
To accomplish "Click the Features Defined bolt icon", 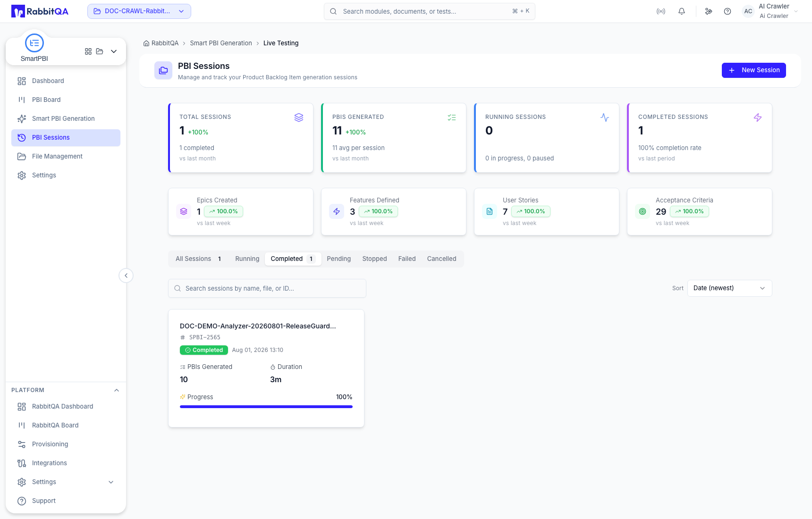I will pos(337,211).
